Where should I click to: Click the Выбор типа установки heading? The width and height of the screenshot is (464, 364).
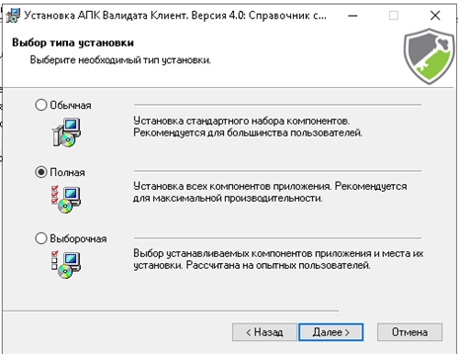(73, 43)
